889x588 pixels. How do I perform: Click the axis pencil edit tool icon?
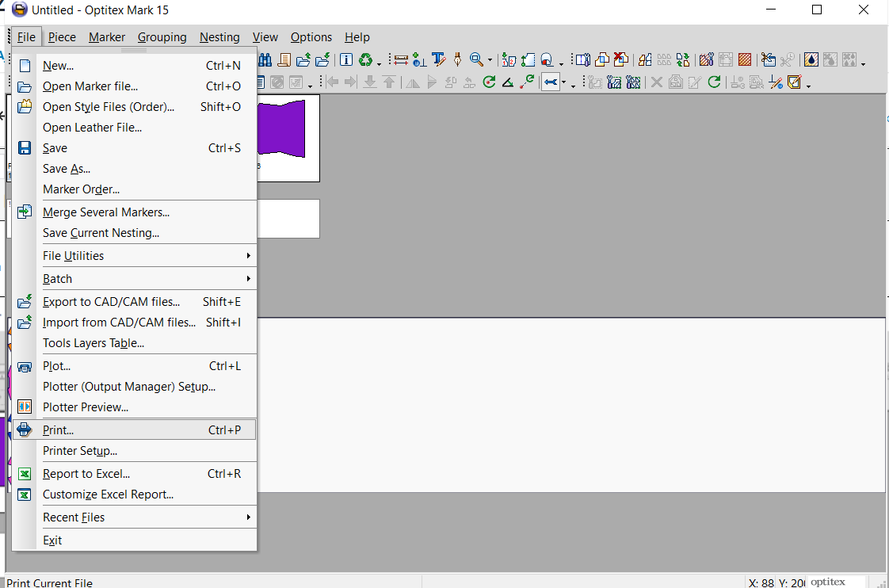tap(776, 82)
